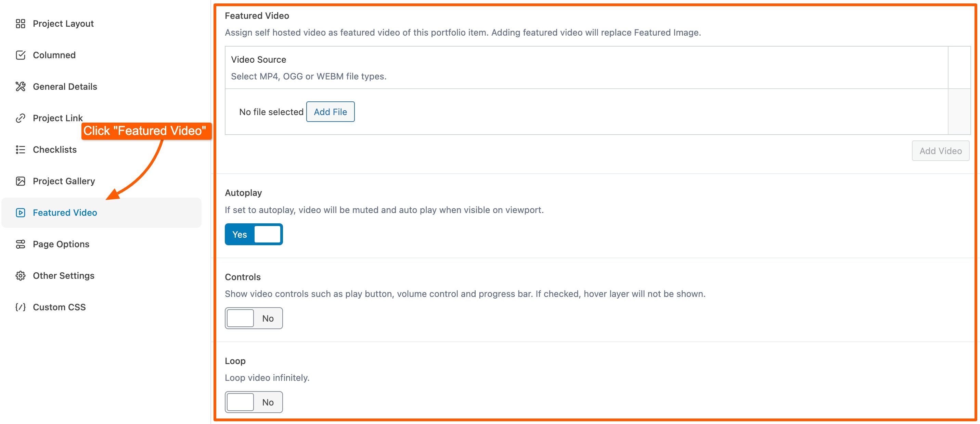Turn off the Autoplay toggle
This screenshot has height=424, width=980.
(254, 235)
